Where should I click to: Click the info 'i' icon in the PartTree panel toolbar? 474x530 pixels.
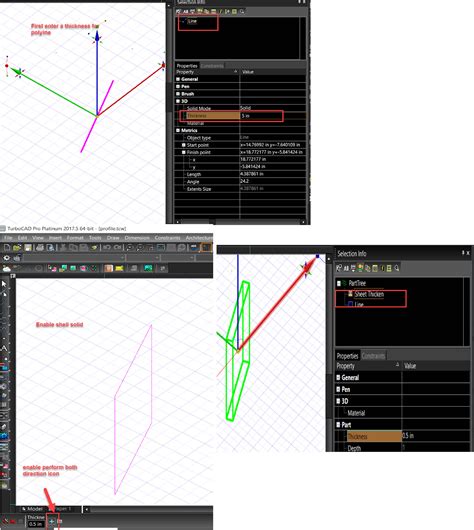382,268
